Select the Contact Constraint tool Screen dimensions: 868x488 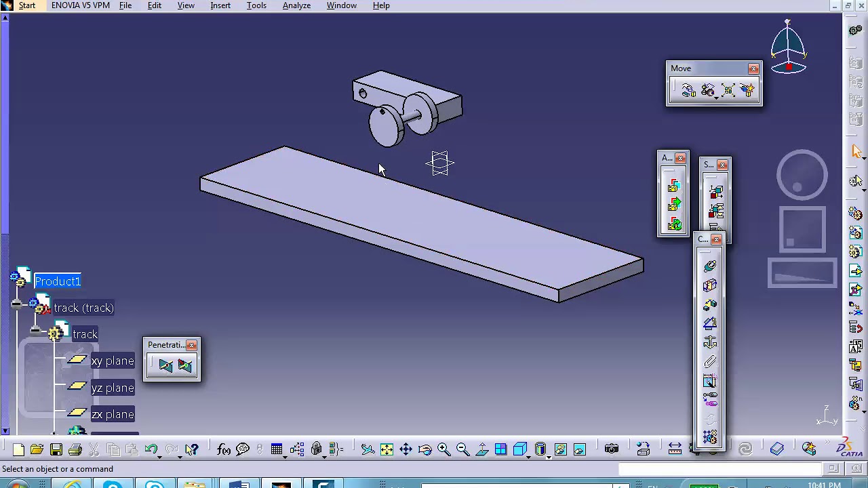click(x=710, y=285)
